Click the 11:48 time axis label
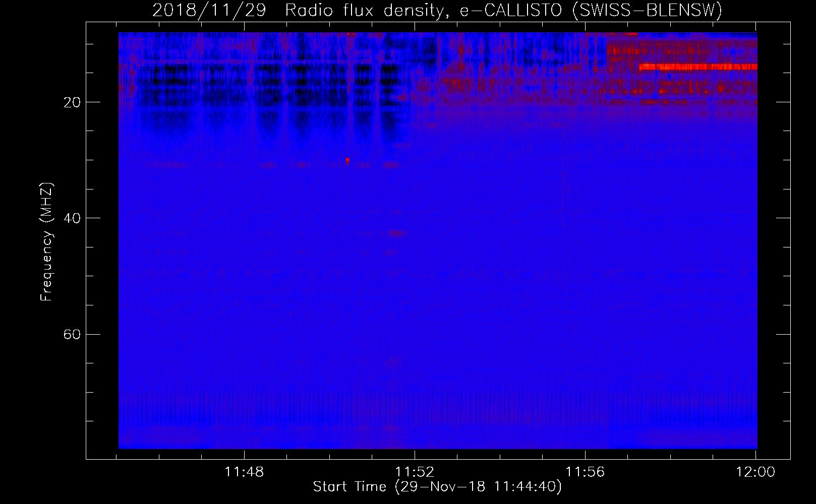 (x=244, y=472)
